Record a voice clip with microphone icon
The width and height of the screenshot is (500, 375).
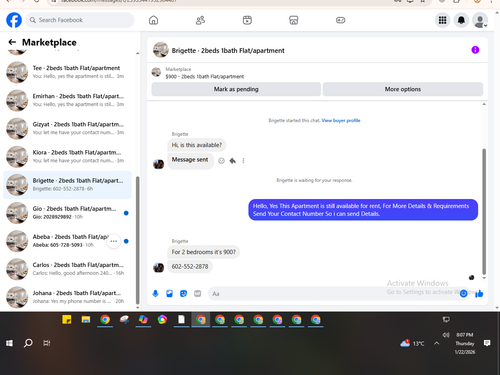click(x=155, y=293)
